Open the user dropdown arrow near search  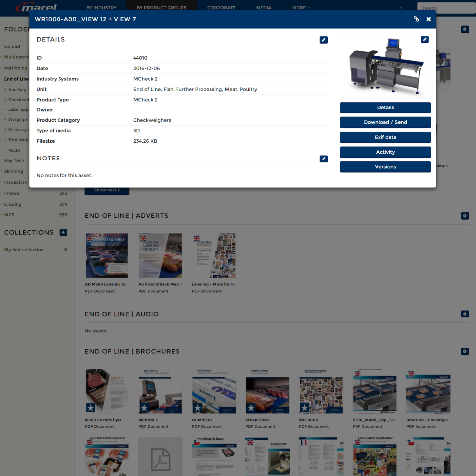[x=401, y=8]
